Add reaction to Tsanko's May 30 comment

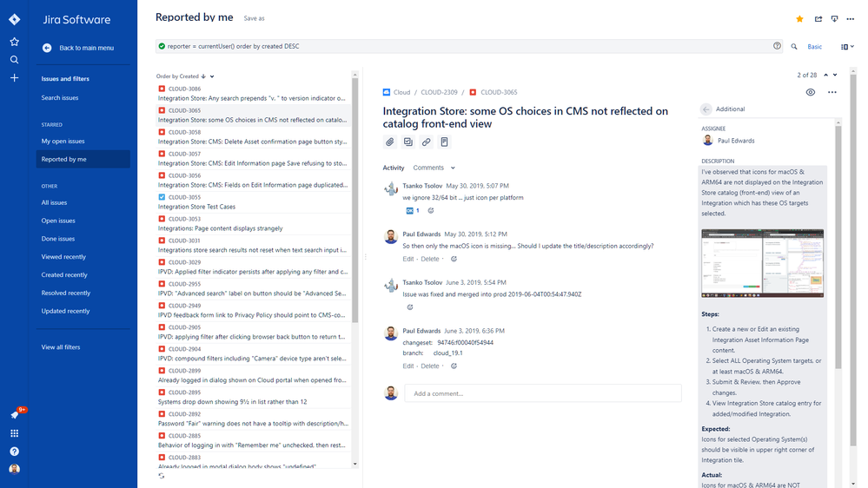click(x=431, y=210)
